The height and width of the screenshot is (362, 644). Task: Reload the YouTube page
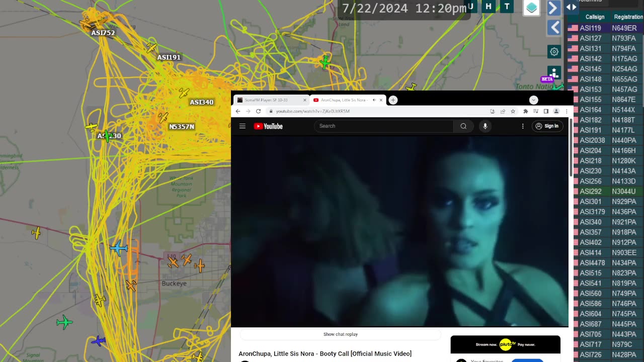258,111
